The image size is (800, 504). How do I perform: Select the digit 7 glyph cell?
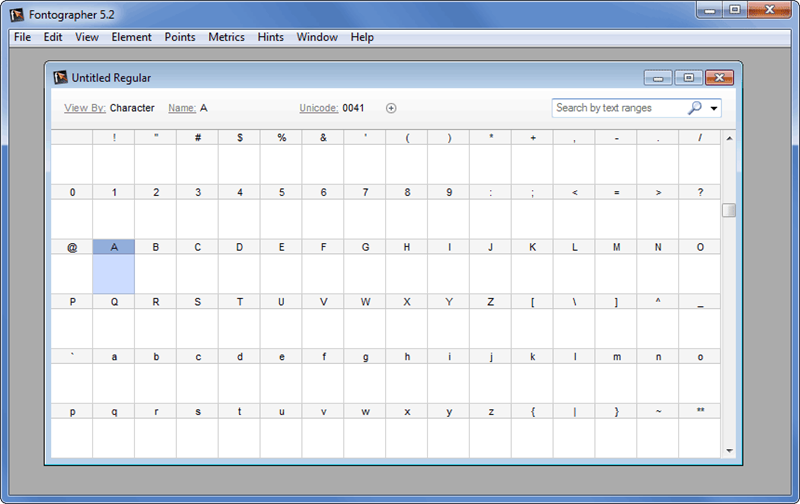(x=365, y=217)
